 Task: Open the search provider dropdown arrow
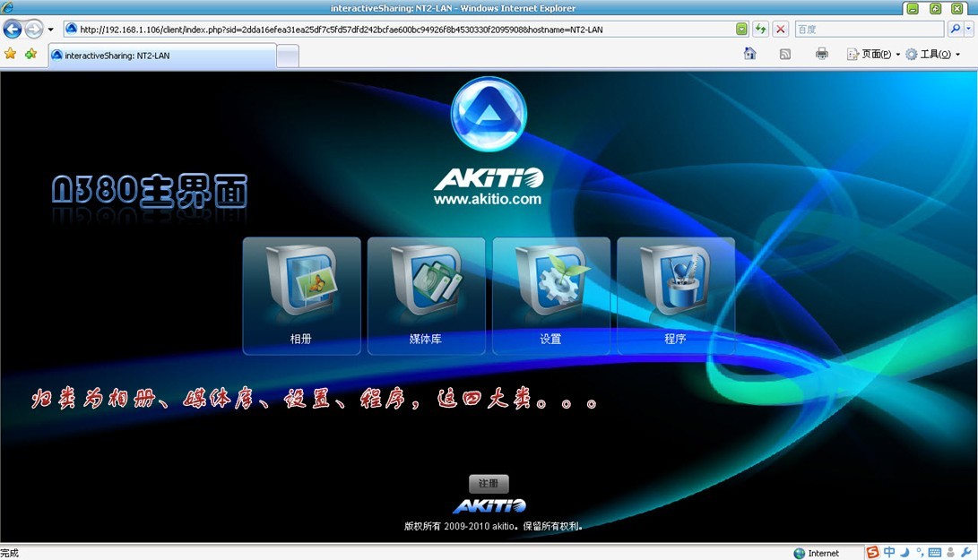[969, 29]
